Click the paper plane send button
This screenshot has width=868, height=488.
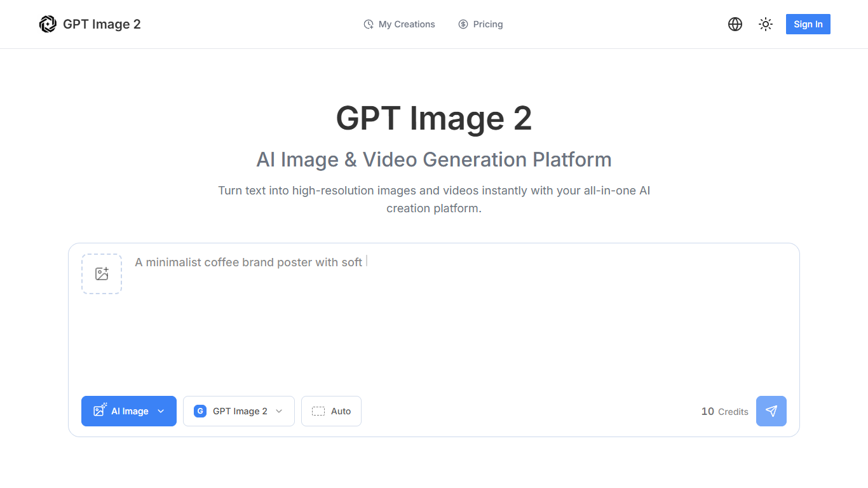click(x=771, y=411)
